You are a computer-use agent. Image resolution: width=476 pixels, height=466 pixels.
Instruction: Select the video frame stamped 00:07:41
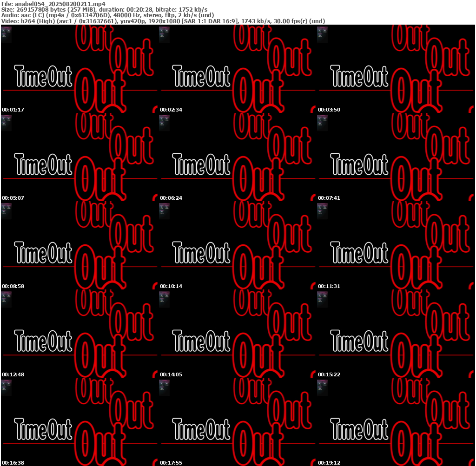[x=396, y=157]
